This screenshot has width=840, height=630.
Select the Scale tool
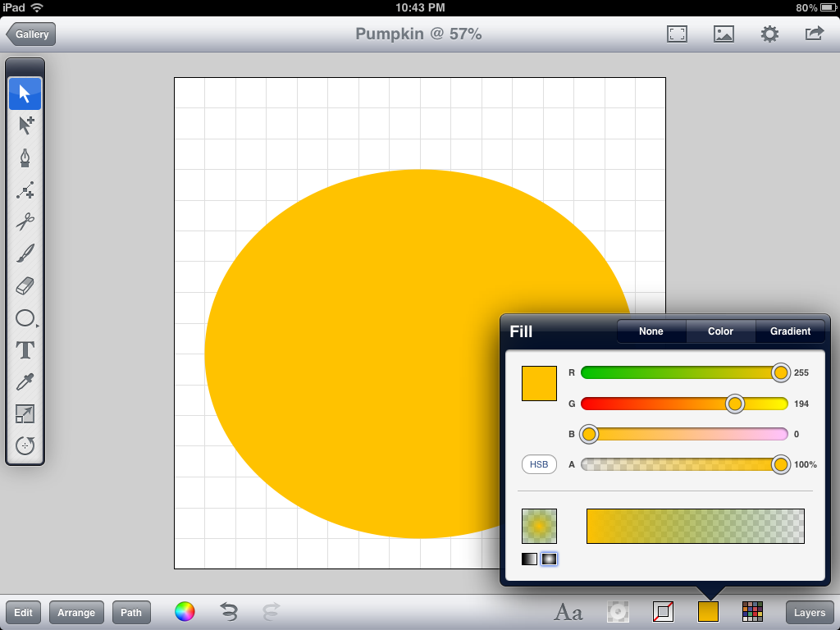tap(25, 413)
